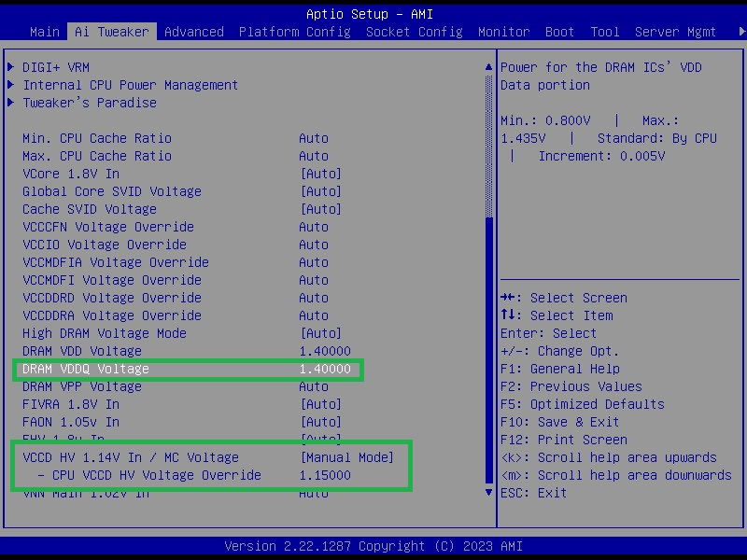Go to Platform Config tab

coord(294,32)
